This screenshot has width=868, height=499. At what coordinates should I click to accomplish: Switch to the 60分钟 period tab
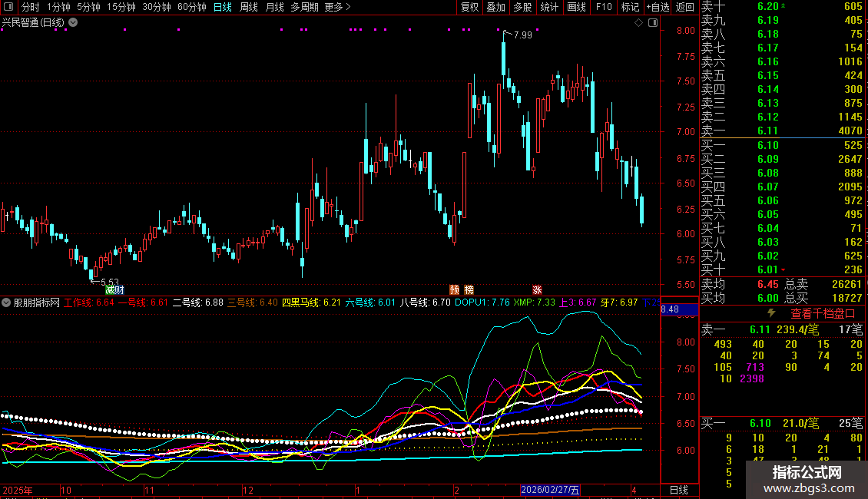click(191, 7)
